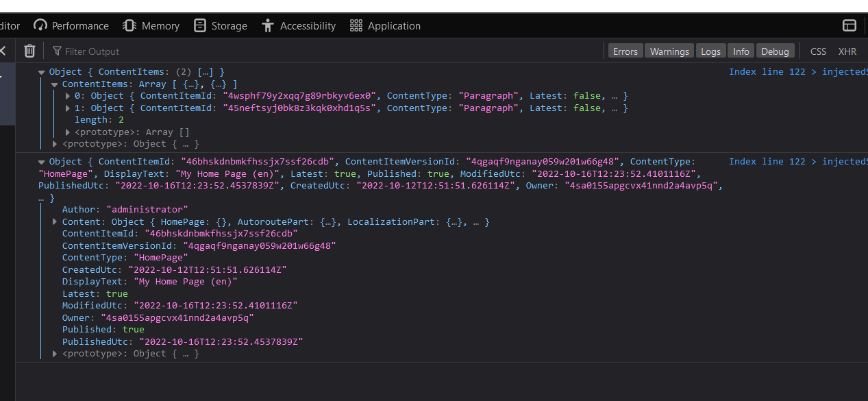Click the Accessibility person icon
The height and width of the screenshot is (401, 868).
[x=268, y=25]
